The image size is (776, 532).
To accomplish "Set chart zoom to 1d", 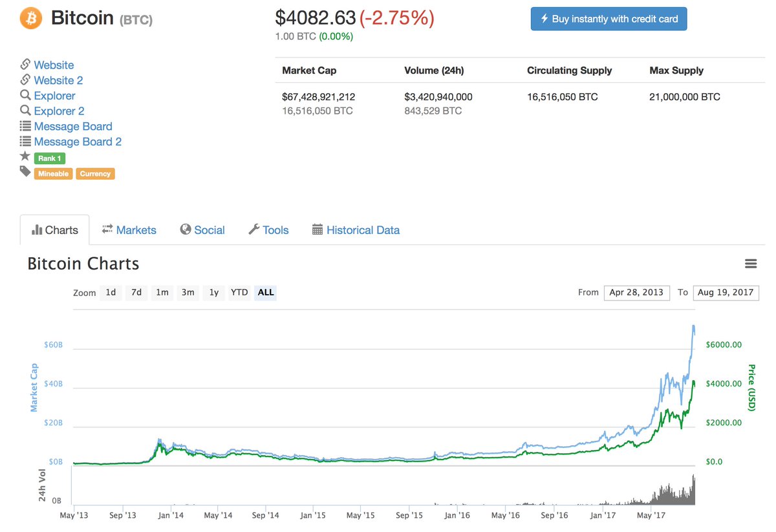I will coord(111,292).
